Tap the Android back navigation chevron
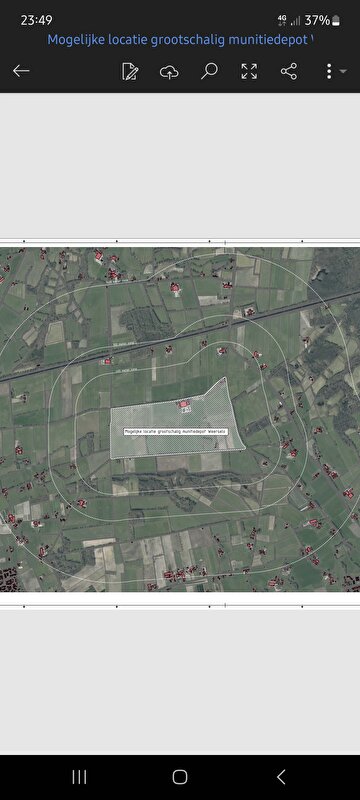The height and width of the screenshot is (800, 360). pyautogui.click(x=281, y=777)
